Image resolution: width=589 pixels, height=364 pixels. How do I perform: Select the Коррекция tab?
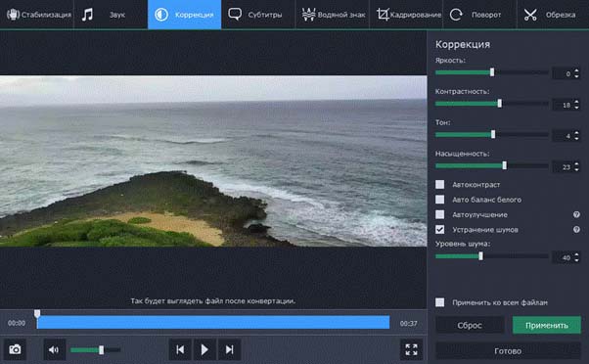(185, 15)
